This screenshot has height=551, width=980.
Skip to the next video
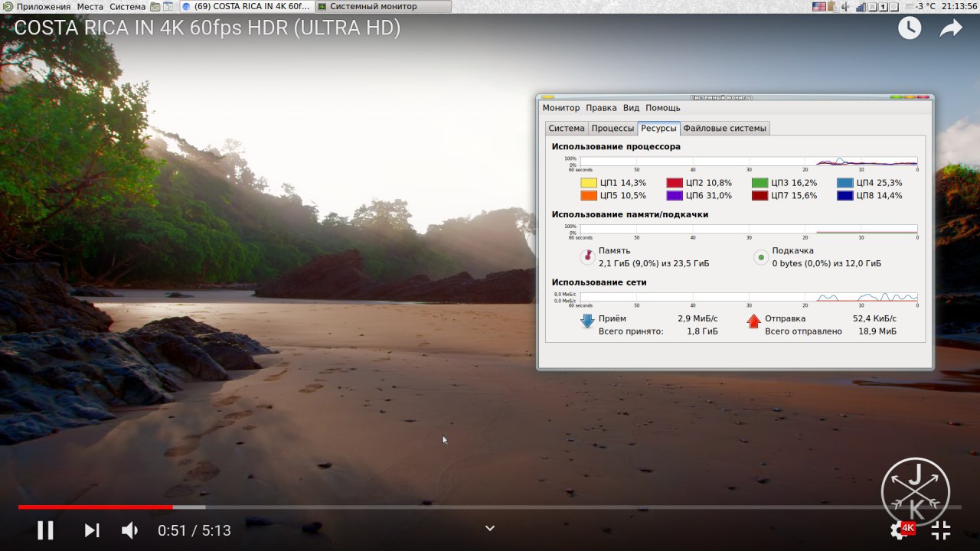[x=92, y=530]
